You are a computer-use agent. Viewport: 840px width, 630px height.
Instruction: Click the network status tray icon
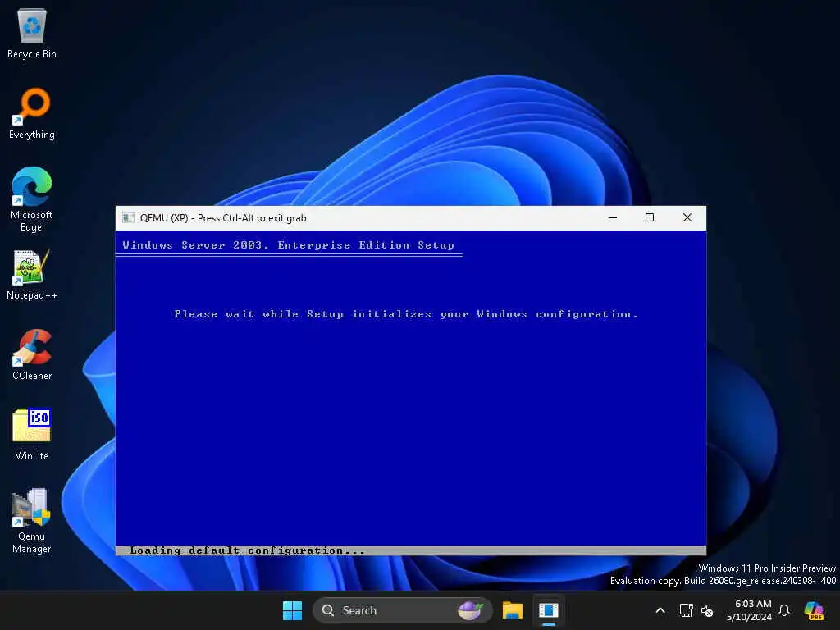[x=686, y=610]
